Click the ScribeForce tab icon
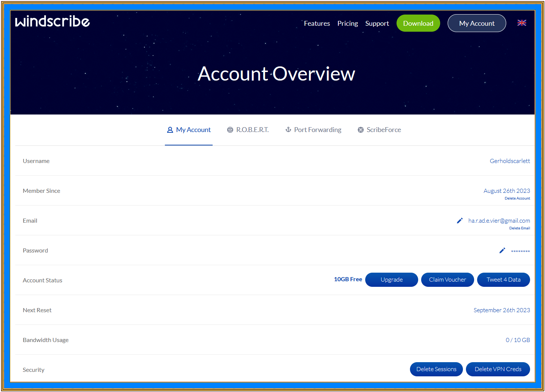 click(x=361, y=130)
